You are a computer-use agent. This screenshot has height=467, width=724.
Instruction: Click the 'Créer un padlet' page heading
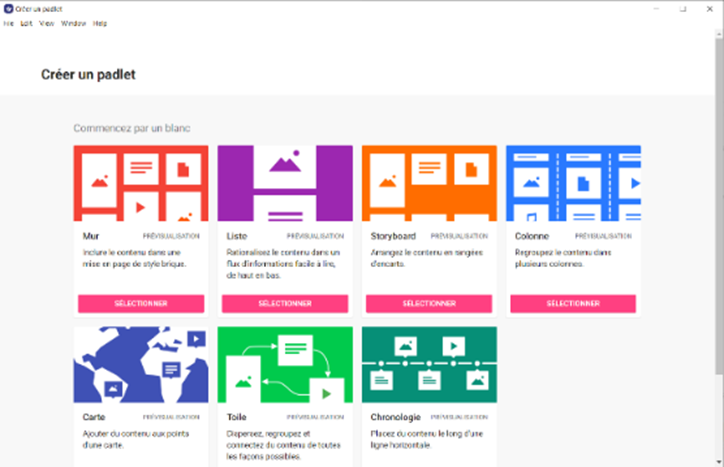(x=88, y=74)
